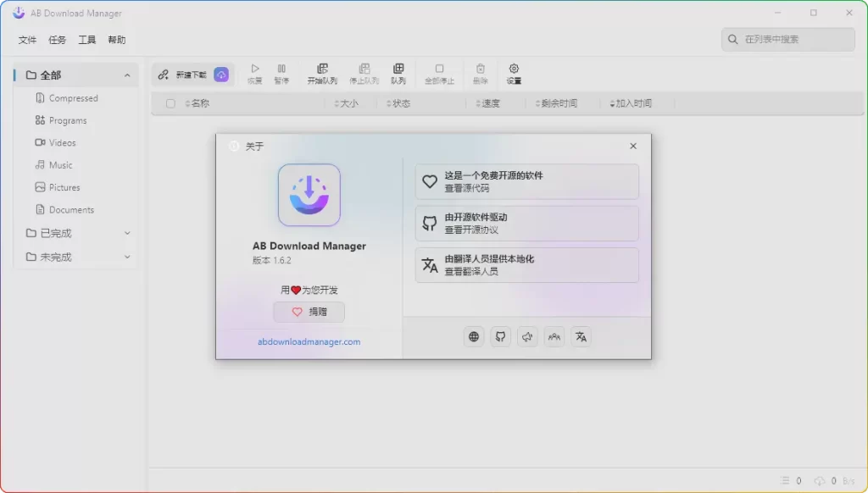Click the GitHub icon in dialog footer
Screen dimensions: 868x493
tap(500, 336)
